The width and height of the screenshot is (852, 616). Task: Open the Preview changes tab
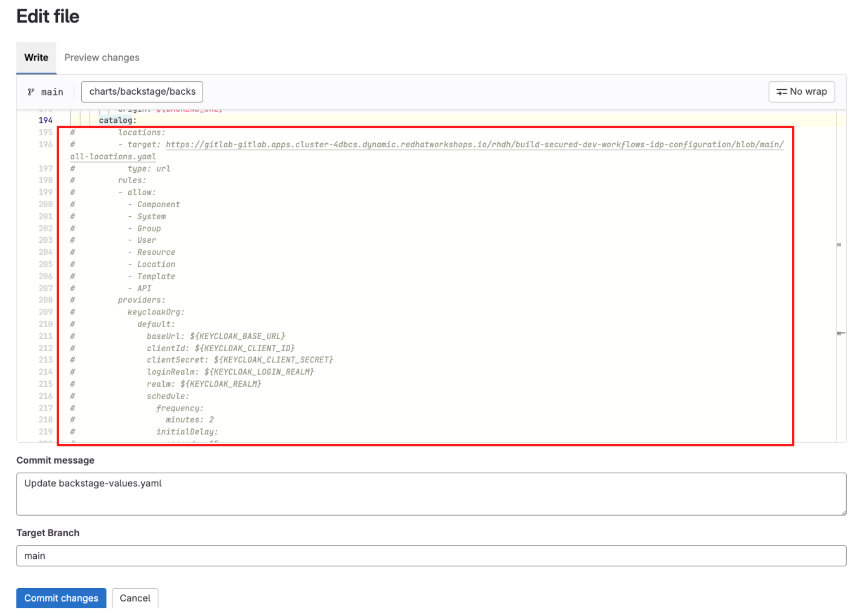101,57
